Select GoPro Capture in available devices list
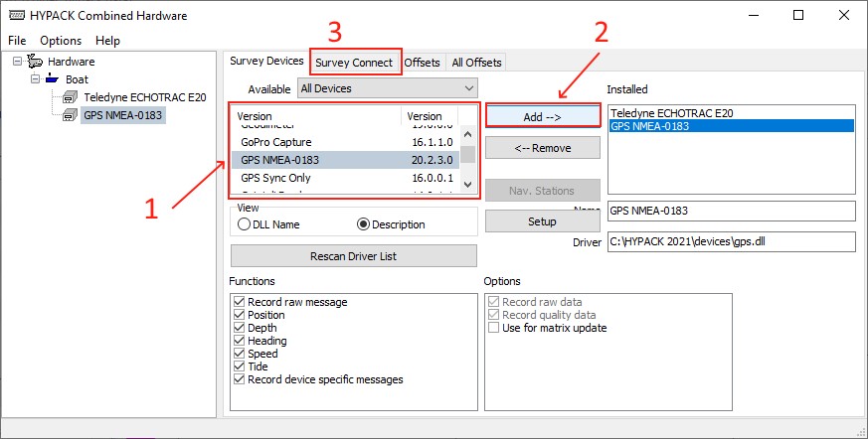 click(x=345, y=142)
